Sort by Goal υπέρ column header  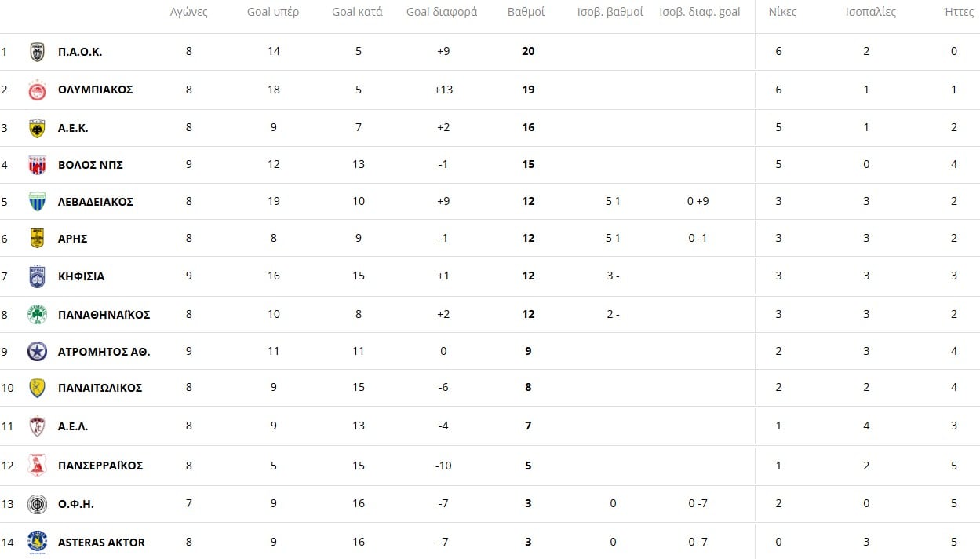pos(273,12)
